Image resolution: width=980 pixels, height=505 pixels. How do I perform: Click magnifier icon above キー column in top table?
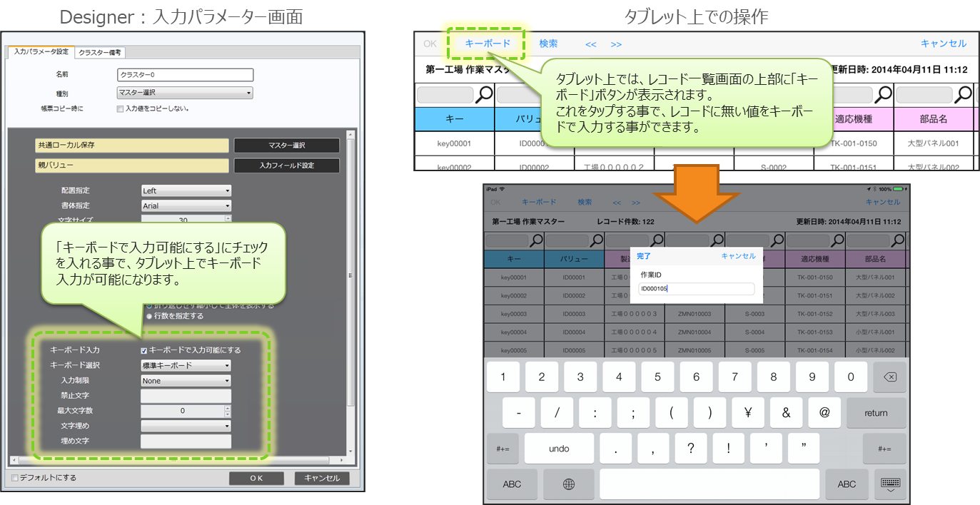click(x=485, y=94)
